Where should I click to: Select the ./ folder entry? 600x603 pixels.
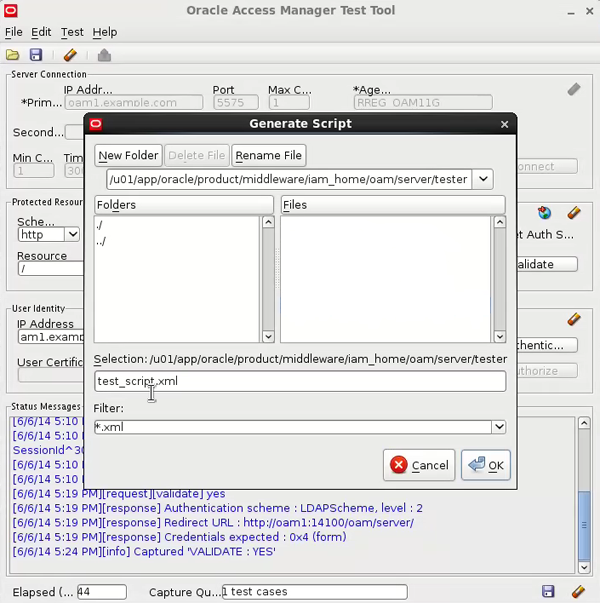click(x=100, y=225)
